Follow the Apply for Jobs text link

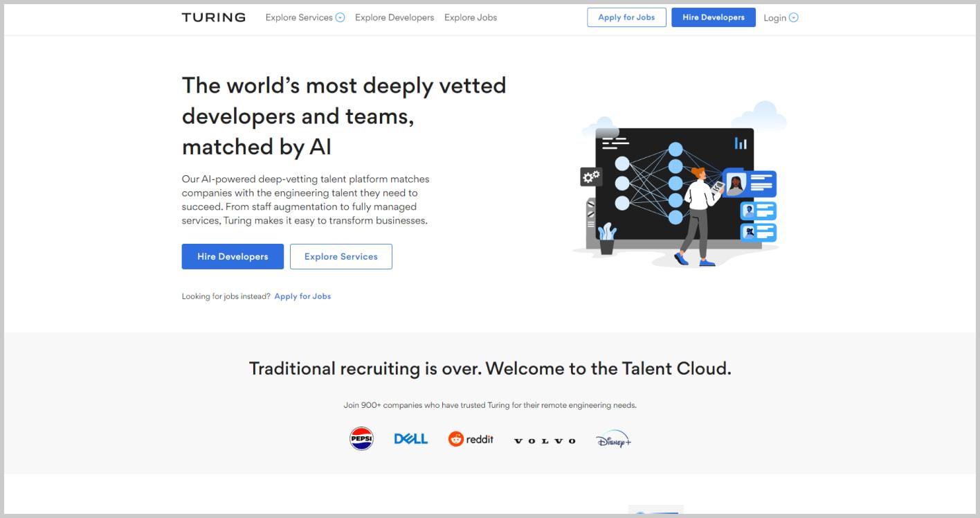(x=302, y=296)
